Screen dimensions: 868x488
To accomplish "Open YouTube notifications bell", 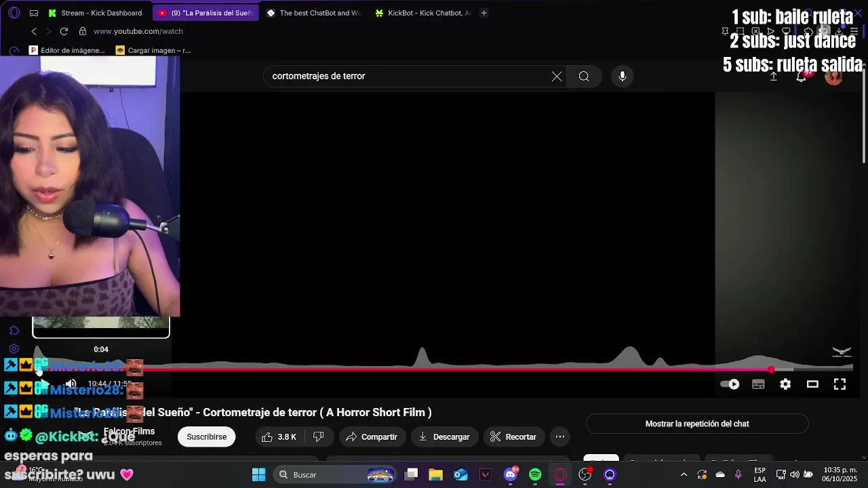I will (801, 77).
